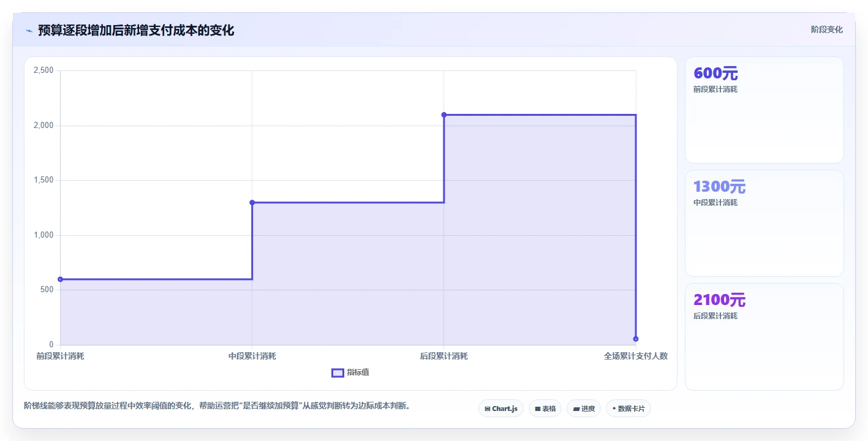Click the data point at 后段累计消耗 (2100)

444,115
